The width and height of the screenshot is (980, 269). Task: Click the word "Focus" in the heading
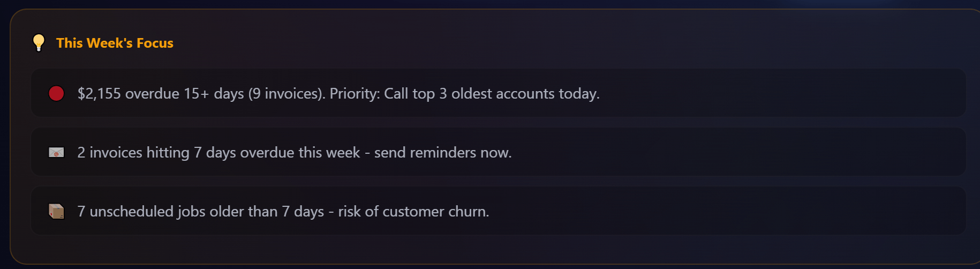(155, 43)
